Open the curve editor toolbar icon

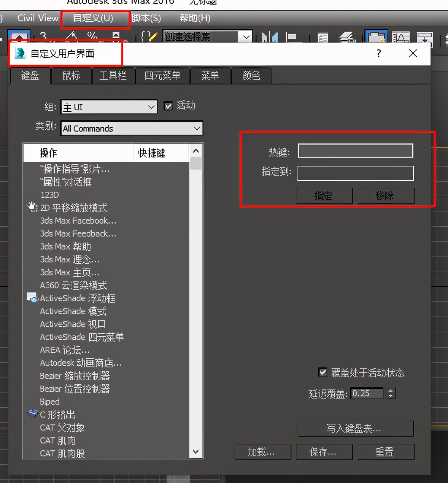click(400, 37)
